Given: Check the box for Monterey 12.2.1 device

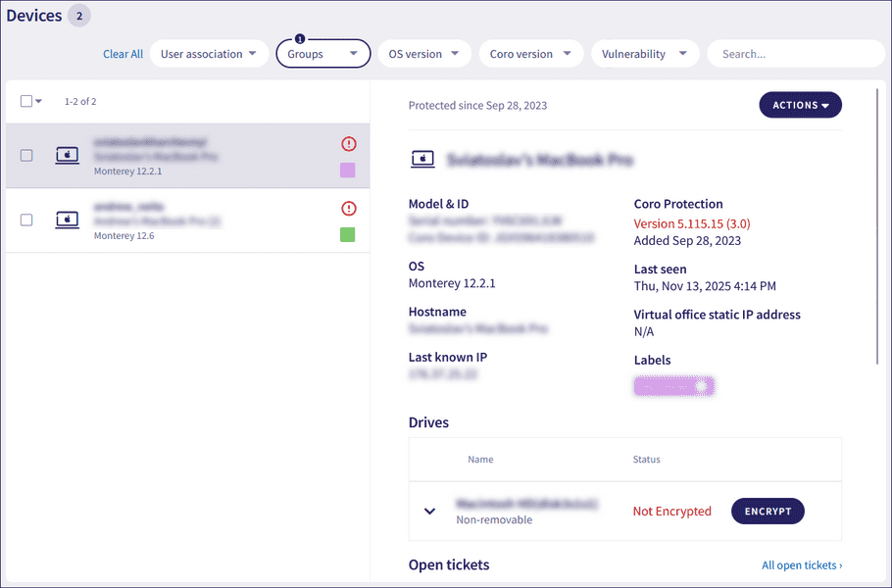Looking at the screenshot, I should click(x=26, y=155).
